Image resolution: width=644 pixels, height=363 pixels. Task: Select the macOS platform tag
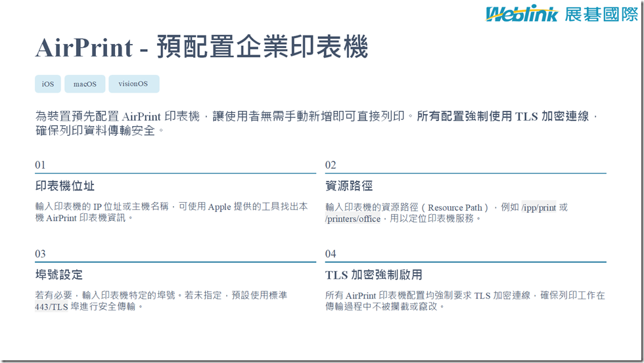click(x=85, y=83)
